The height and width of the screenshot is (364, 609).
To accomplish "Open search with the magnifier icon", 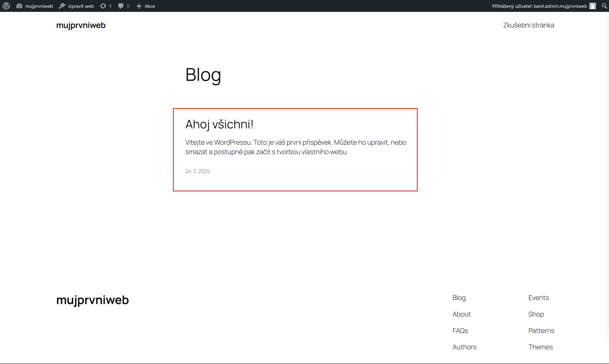I will (x=604, y=6).
